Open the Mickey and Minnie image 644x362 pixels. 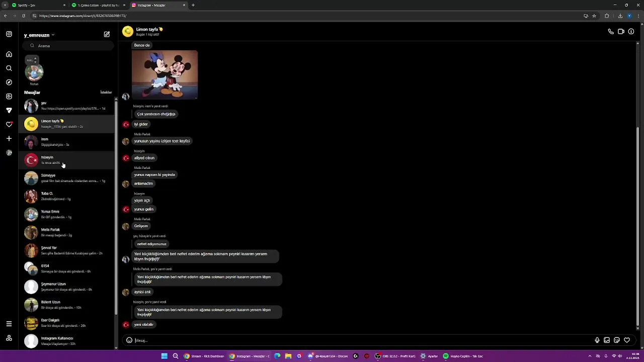[x=165, y=74]
